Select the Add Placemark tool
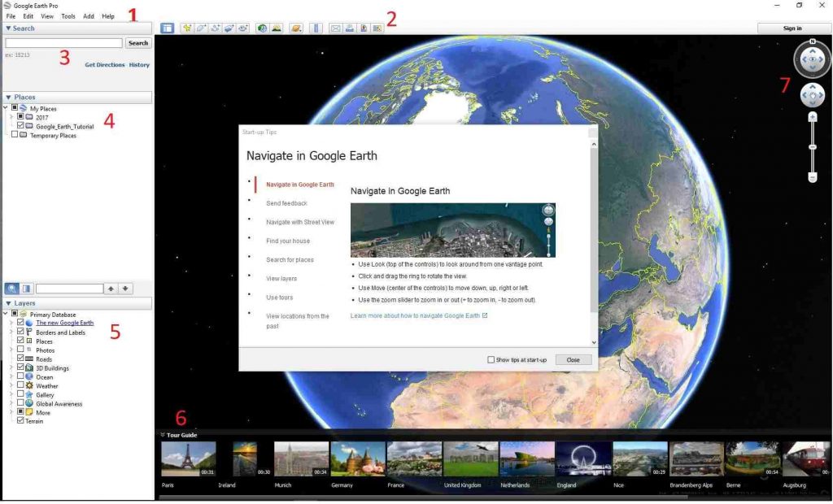 tap(189, 28)
